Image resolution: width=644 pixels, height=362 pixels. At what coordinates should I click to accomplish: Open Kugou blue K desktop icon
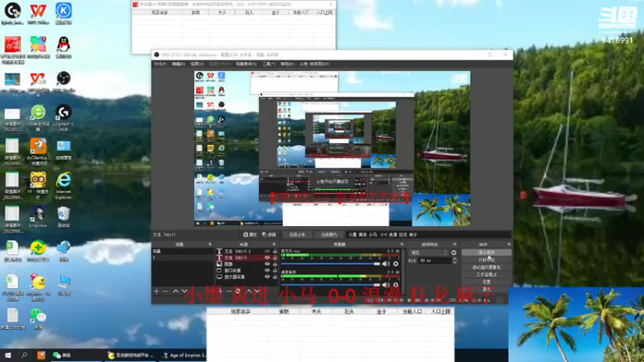(64, 13)
